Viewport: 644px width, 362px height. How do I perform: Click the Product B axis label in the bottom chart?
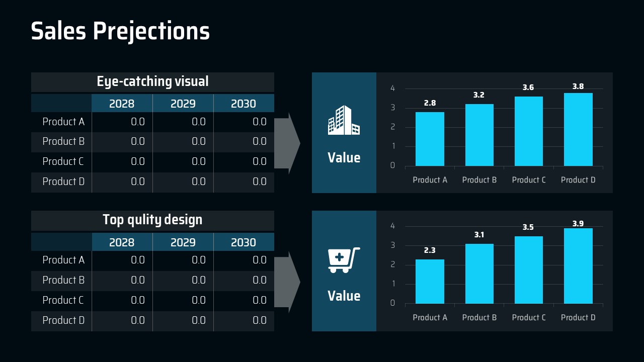(x=479, y=318)
